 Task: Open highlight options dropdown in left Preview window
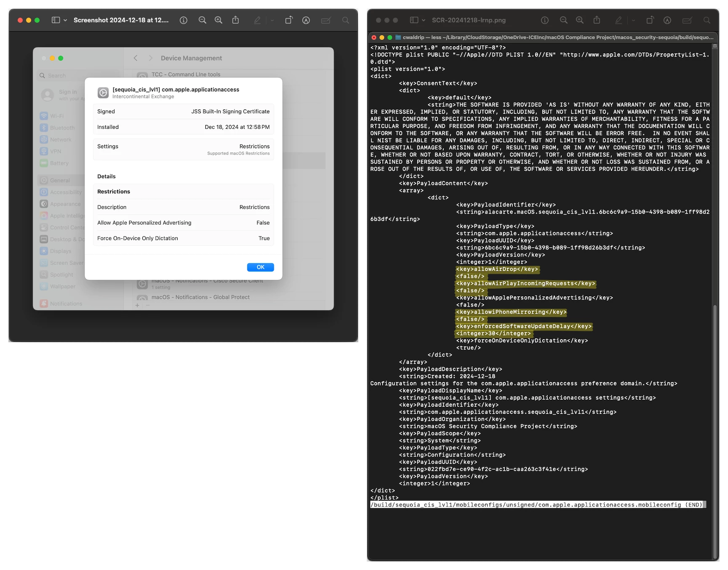pos(272,20)
